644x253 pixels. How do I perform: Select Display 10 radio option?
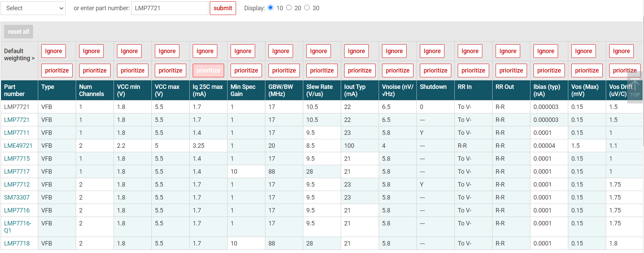[x=271, y=8]
